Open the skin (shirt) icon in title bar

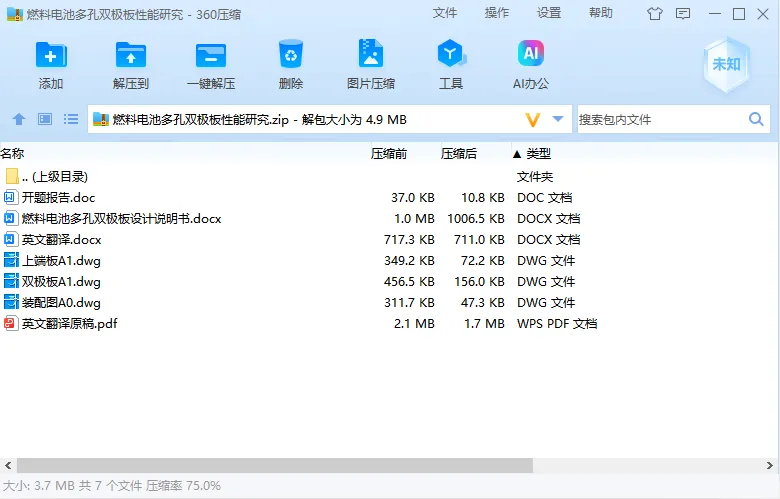click(655, 14)
